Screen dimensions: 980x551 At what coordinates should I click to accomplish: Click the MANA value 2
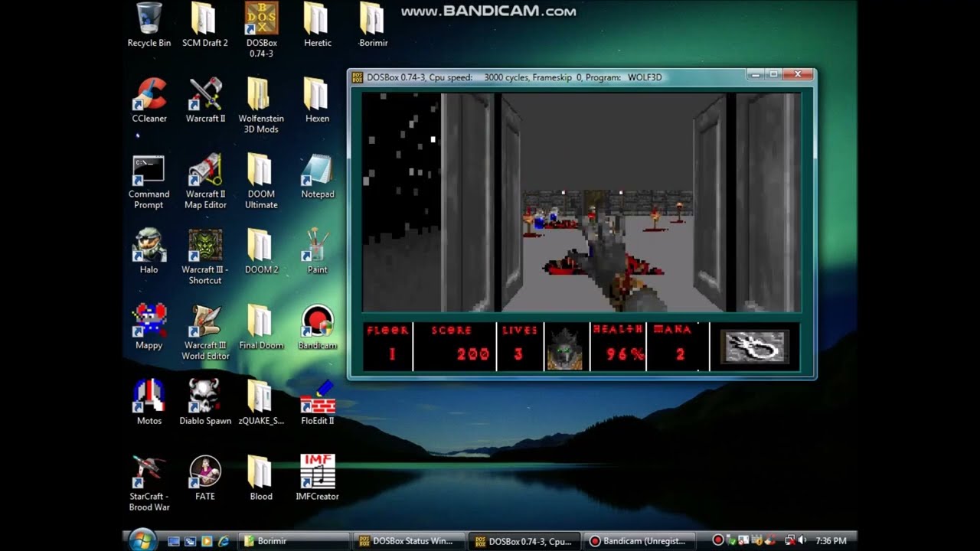click(680, 354)
